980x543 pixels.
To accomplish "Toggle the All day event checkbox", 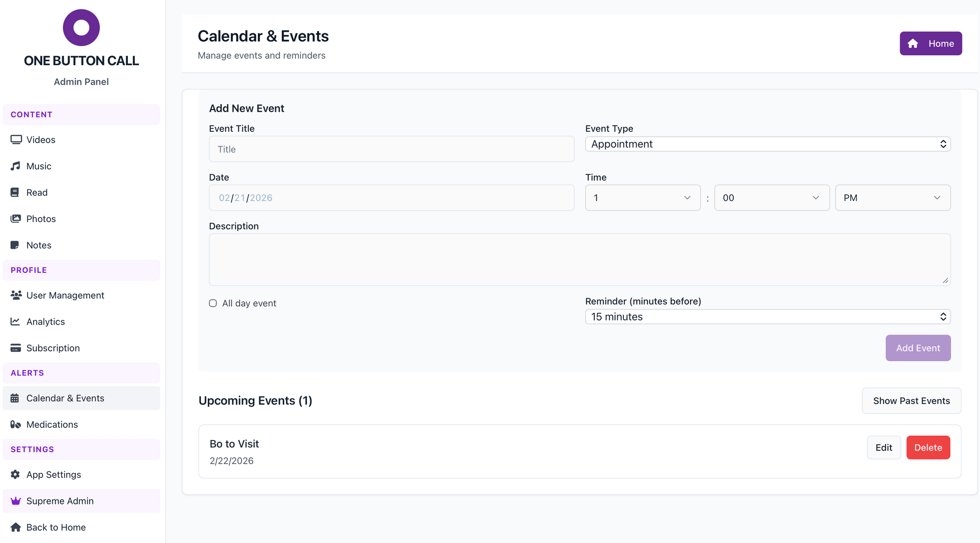I will pos(213,303).
